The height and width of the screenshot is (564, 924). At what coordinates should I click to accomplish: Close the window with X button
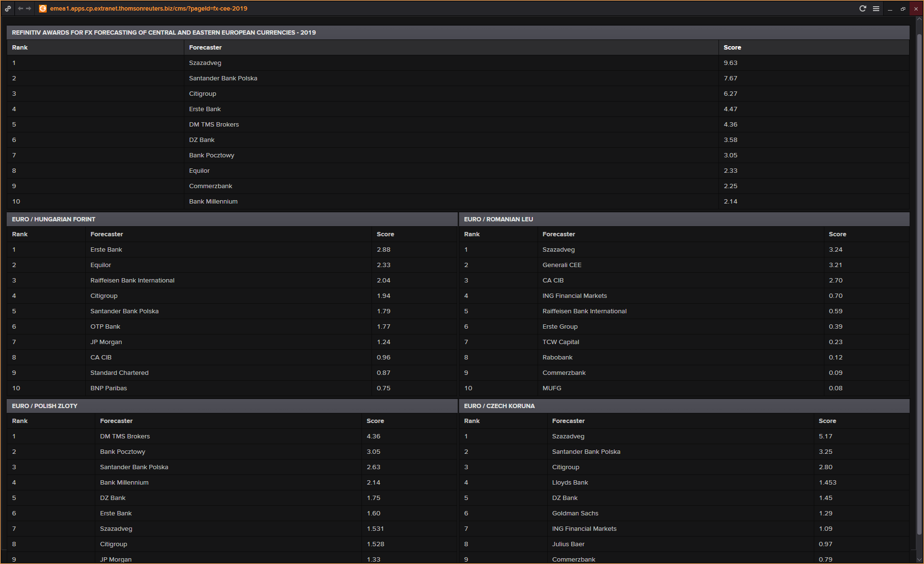[916, 9]
